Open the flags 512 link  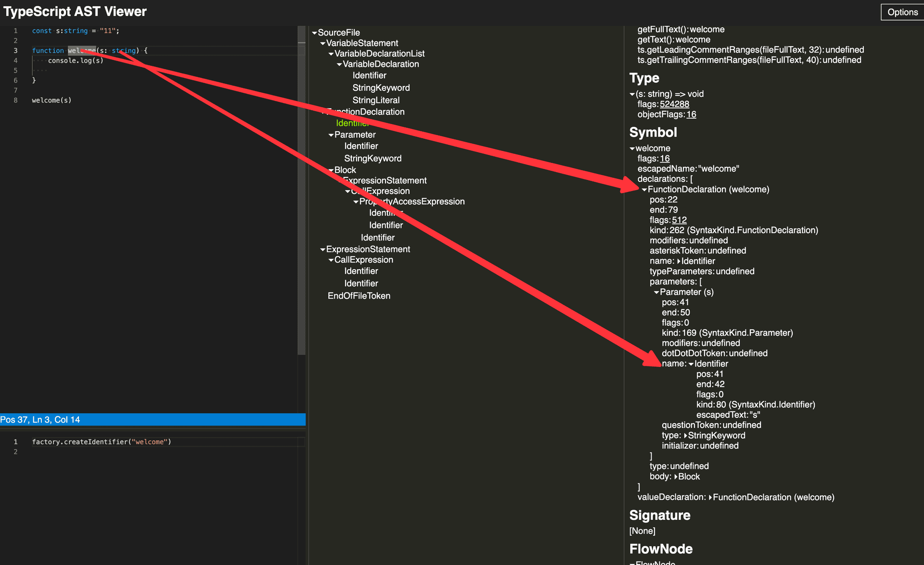(x=679, y=220)
